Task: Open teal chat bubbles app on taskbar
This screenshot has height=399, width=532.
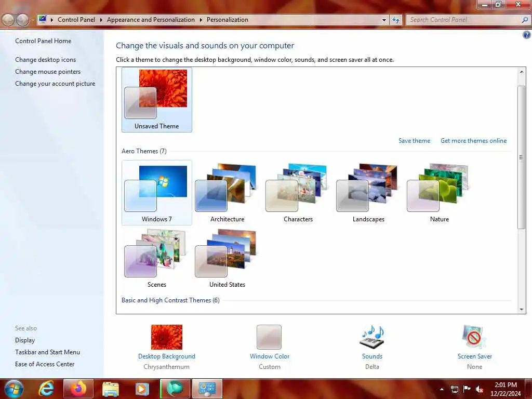Action: [x=175, y=389]
